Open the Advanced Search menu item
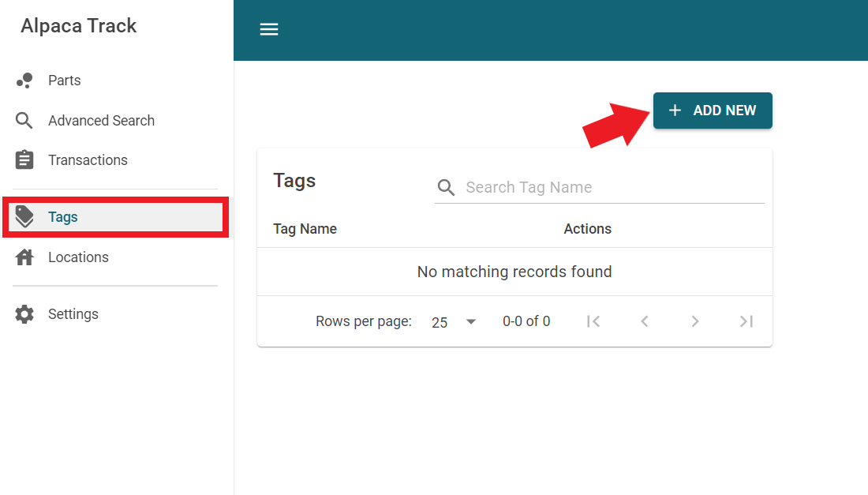 101,121
